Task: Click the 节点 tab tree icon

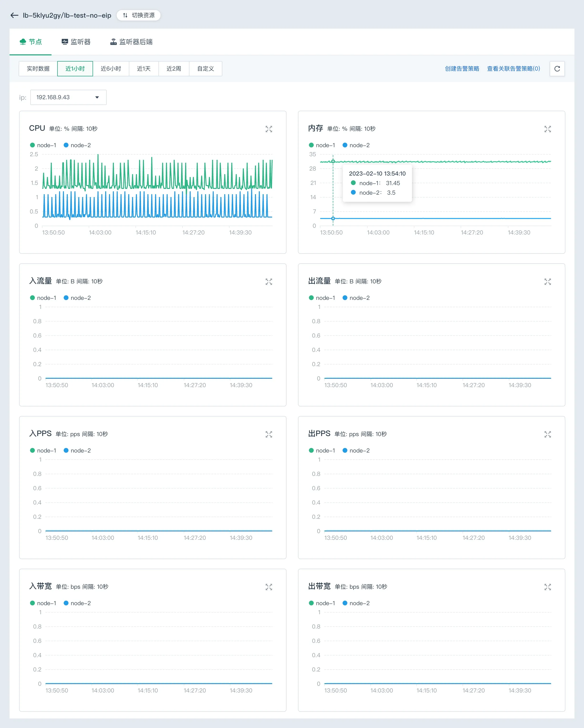Action: [23, 42]
